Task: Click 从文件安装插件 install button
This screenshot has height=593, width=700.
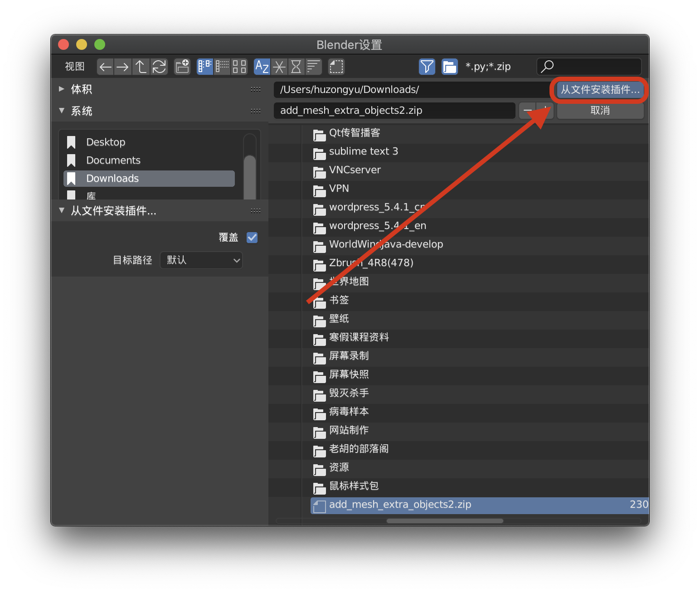Action: pyautogui.click(x=600, y=90)
